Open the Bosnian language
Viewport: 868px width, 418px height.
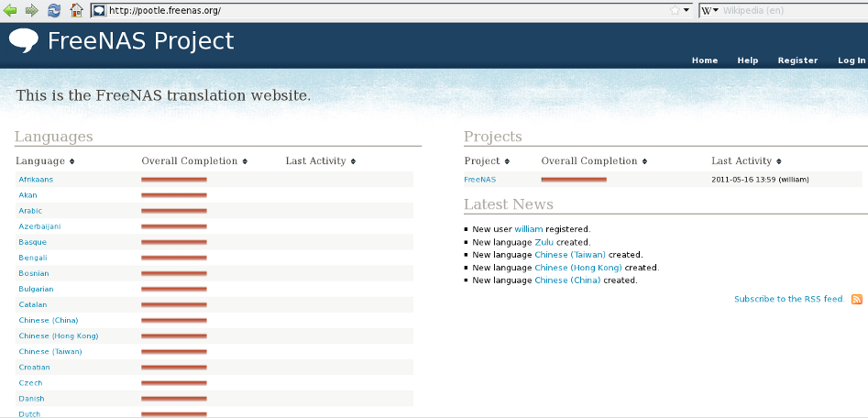34,273
